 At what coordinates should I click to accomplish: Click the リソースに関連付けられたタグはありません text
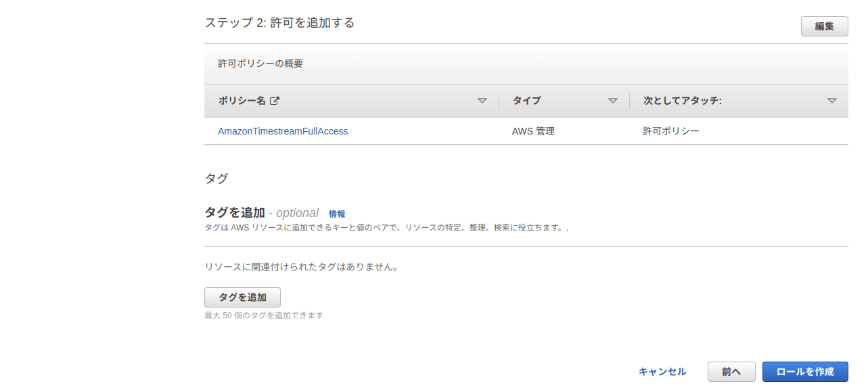click(x=302, y=267)
